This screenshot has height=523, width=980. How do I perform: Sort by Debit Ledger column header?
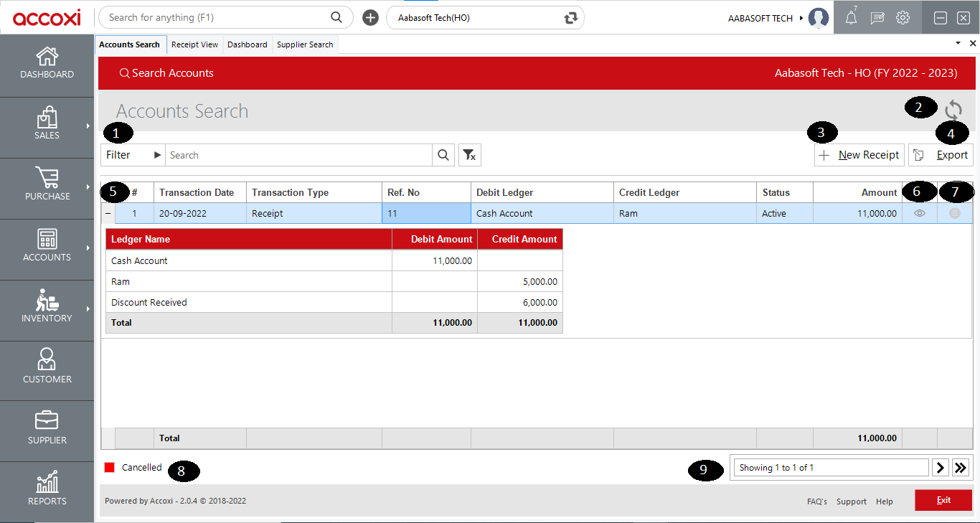pyautogui.click(x=542, y=192)
